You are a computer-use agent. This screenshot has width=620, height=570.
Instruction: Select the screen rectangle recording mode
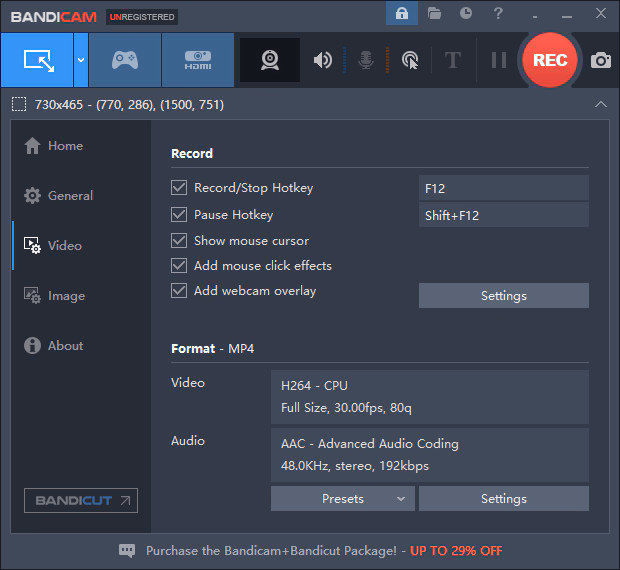click(x=37, y=60)
